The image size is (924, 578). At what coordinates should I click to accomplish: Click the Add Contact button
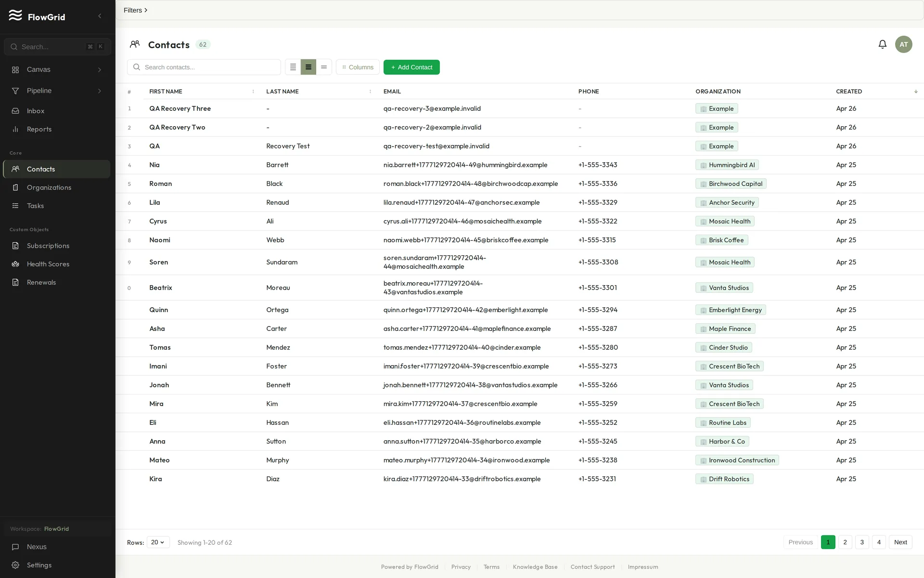411,67
